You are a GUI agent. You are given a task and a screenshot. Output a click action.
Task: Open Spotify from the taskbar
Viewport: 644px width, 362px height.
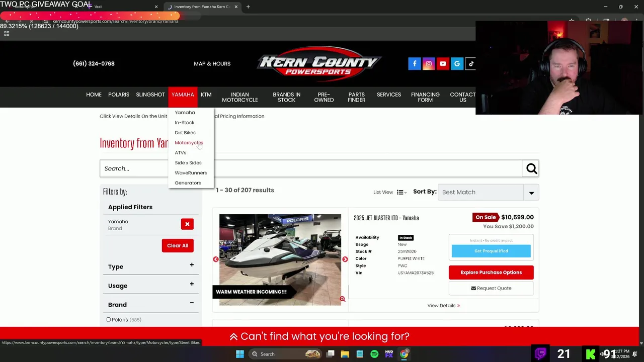pyautogui.click(x=374, y=354)
